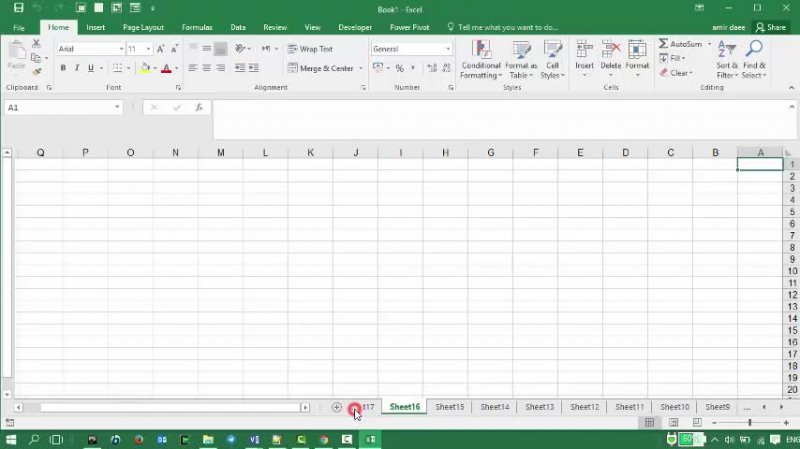Click the zoom slider in status bar
800x449 pixels.
(x=749, y=423)
